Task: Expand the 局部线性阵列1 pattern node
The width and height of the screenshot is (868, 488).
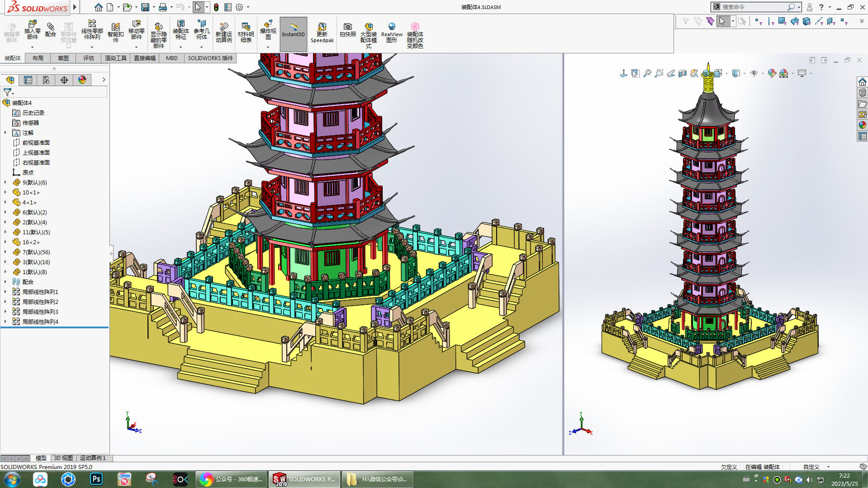Action: 5,292
